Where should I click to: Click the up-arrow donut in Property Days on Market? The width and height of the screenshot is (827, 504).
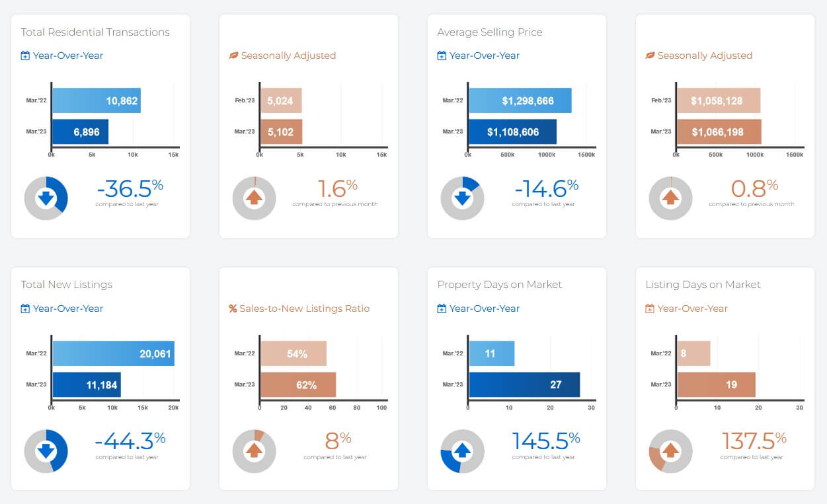click(462, 451)
